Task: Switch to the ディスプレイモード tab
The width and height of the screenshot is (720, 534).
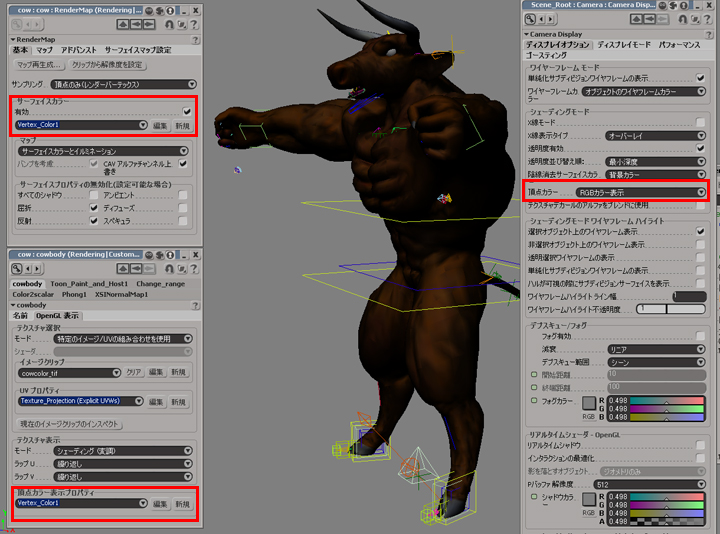Action: click(x=624, y=46)
